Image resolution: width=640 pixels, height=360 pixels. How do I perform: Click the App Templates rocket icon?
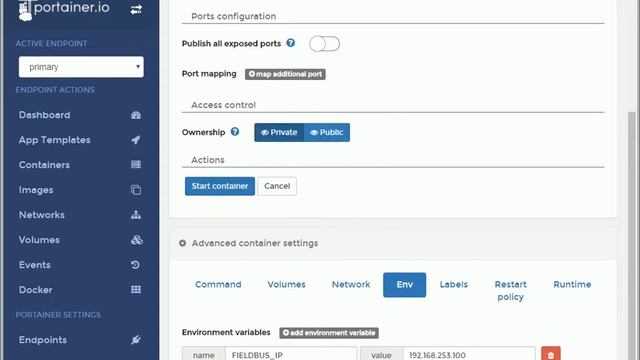pyautogui.click(x=136, y=140)
